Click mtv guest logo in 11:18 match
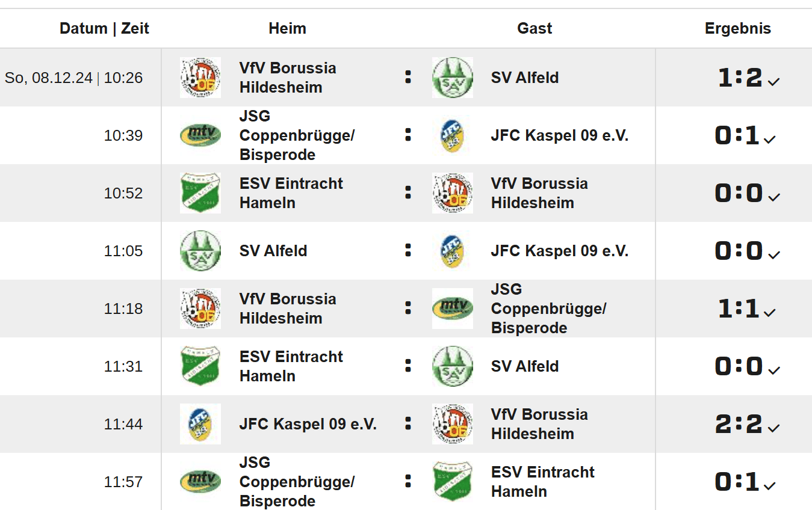Screen dimensions: 812x510 pos(453,309)
